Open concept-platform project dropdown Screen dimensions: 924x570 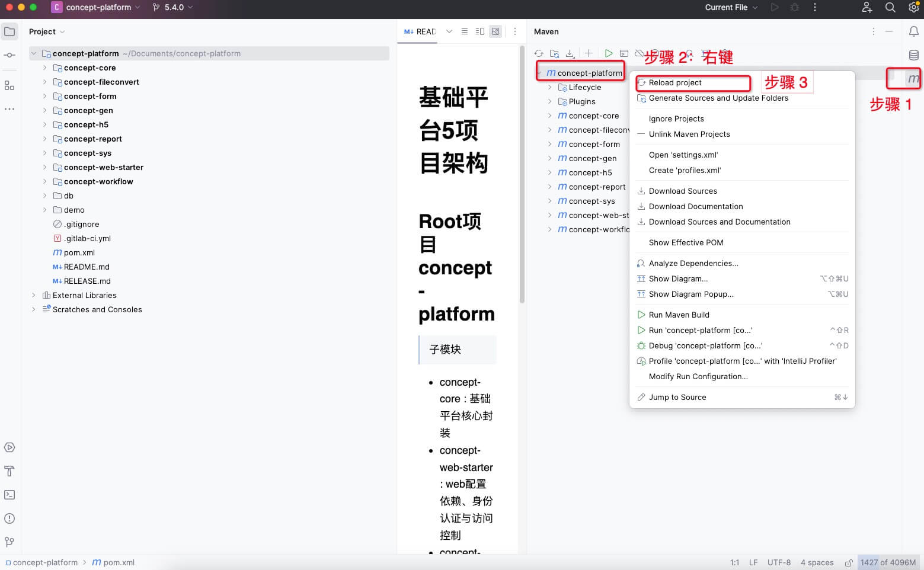(x=96, y=7)
